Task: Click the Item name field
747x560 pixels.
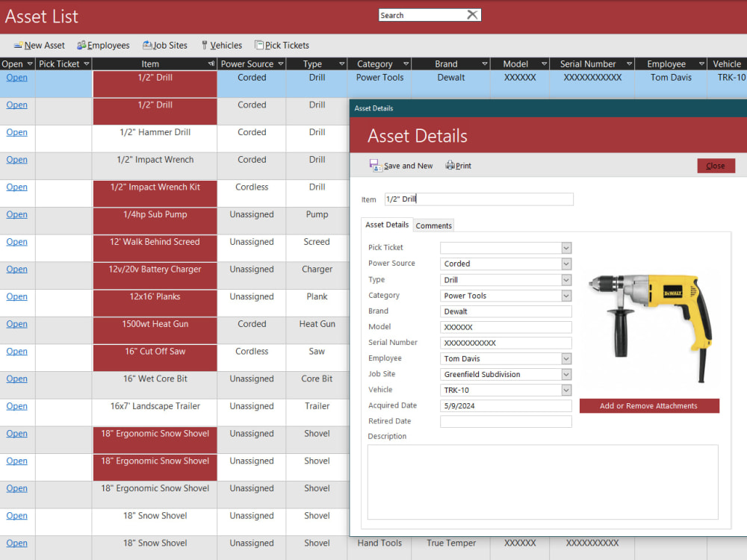Action: click(x=479, y=199)
